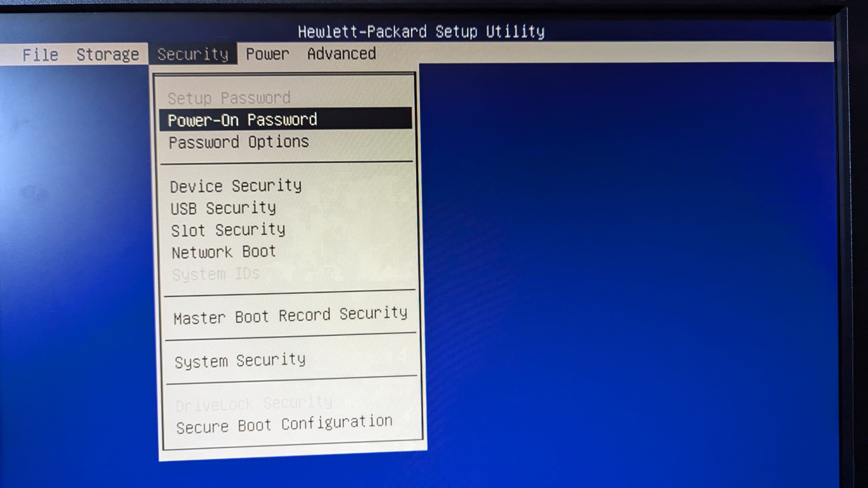Click the disabled System IDs entry
Screen dimensions: 868x488
click(216, 274)
